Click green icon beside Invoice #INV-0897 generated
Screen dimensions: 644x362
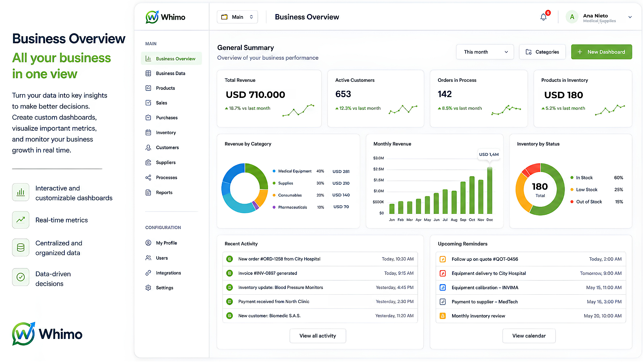coord(229,273)
